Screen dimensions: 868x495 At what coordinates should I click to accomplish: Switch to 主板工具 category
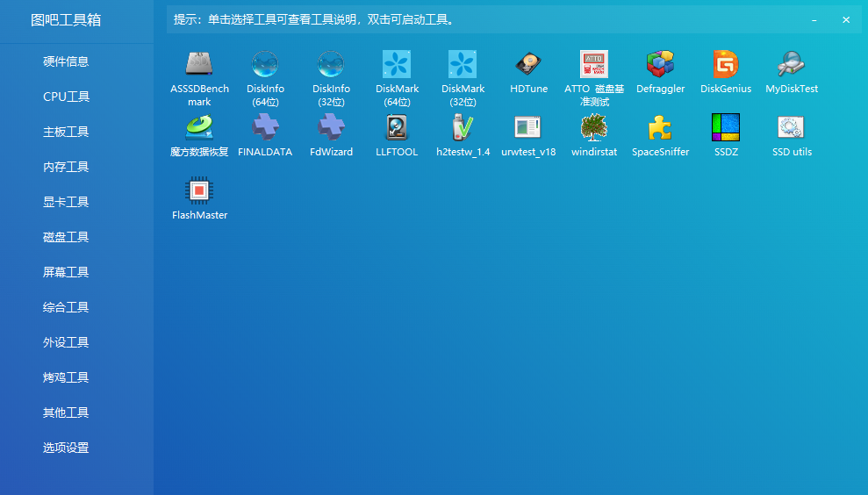(x=66, y=132)
